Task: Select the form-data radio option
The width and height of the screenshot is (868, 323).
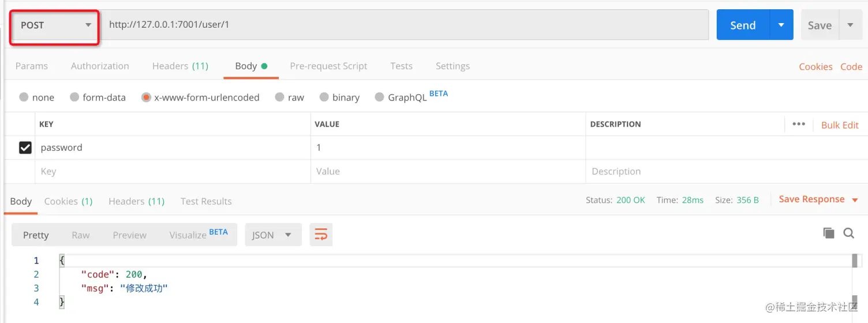Action: pyautogui.click(x=74, y=97)
